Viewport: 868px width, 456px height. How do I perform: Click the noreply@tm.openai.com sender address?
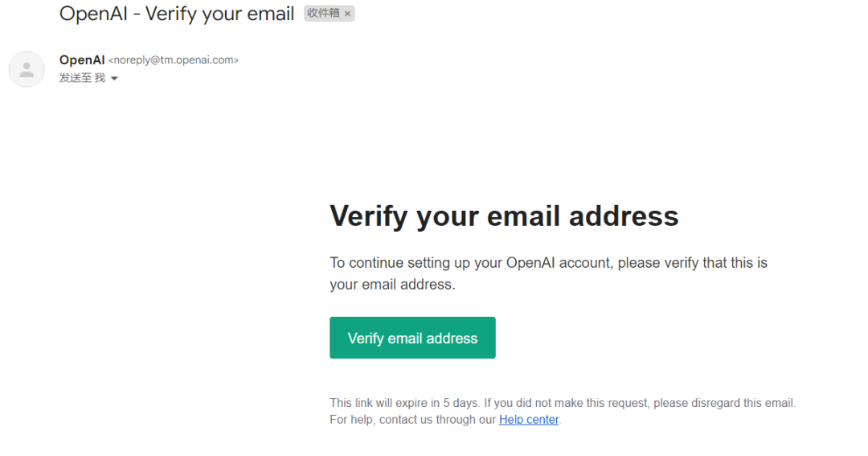[174, 60]
